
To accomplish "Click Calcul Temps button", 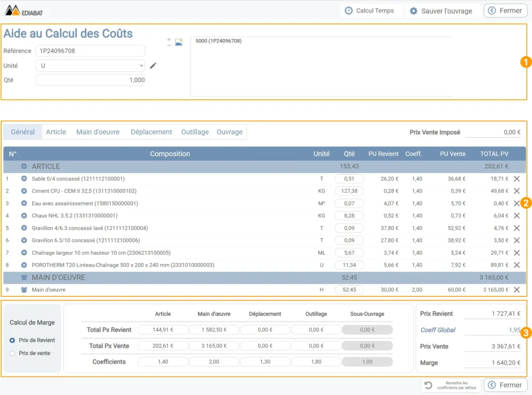I will (x=369, y=11).
